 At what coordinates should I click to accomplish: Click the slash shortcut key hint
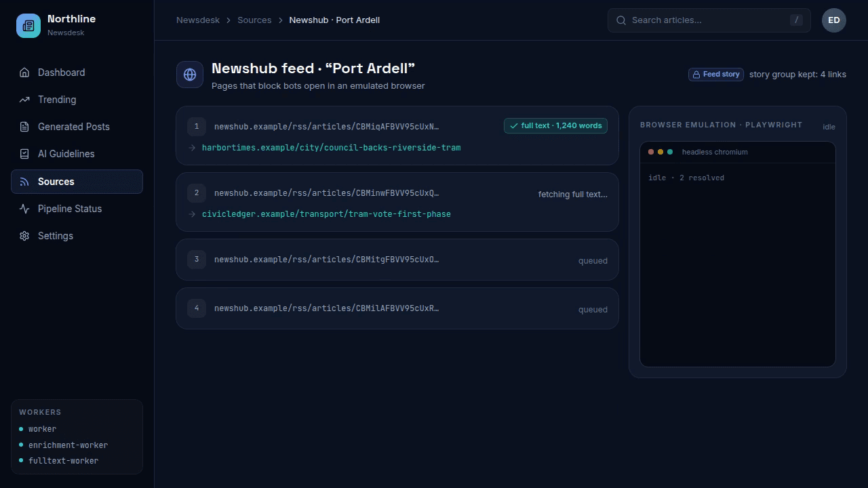[x=796, y=20]
